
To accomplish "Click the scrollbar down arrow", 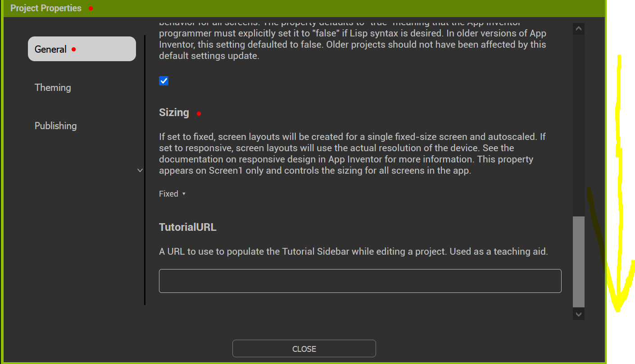I will point(578,314).
